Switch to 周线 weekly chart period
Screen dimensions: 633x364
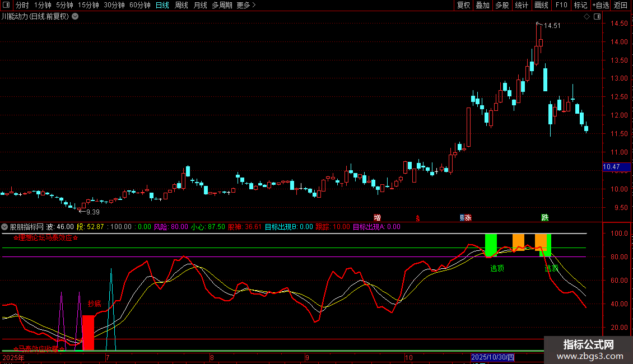click(x=181, y=5)
